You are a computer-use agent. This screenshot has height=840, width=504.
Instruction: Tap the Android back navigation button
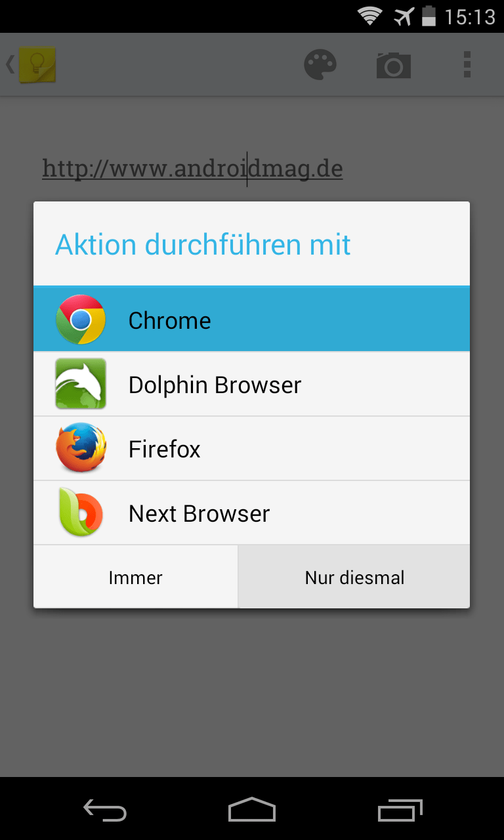pyautogui.click(x=105, y=810)
